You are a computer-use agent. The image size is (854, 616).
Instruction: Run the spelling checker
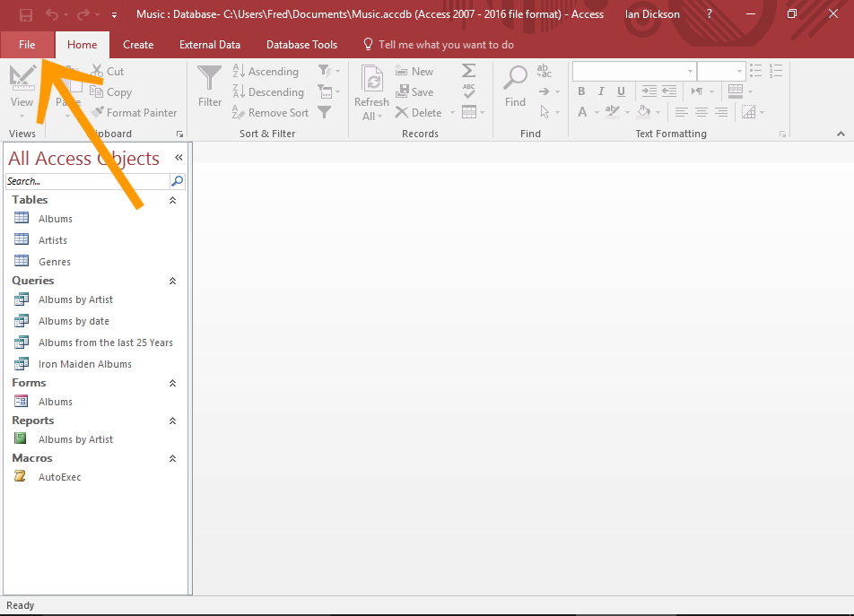[467, 91]
